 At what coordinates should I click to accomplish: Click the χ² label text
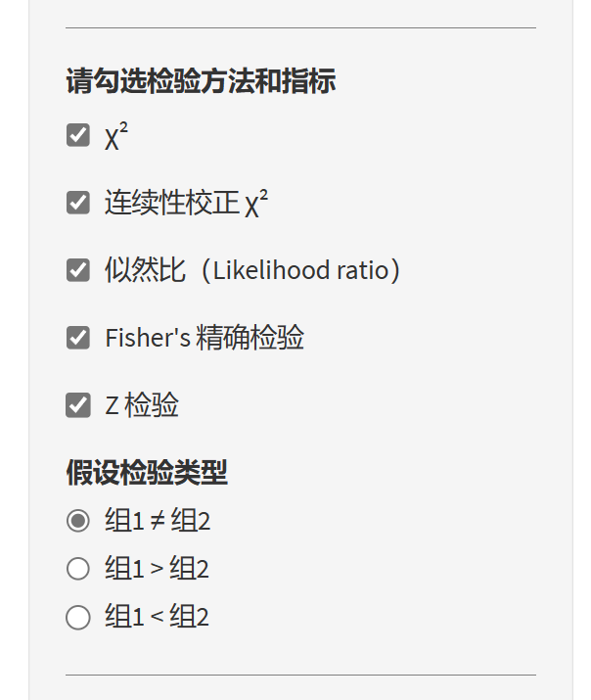pyautogui.click(x=116, y=137)
